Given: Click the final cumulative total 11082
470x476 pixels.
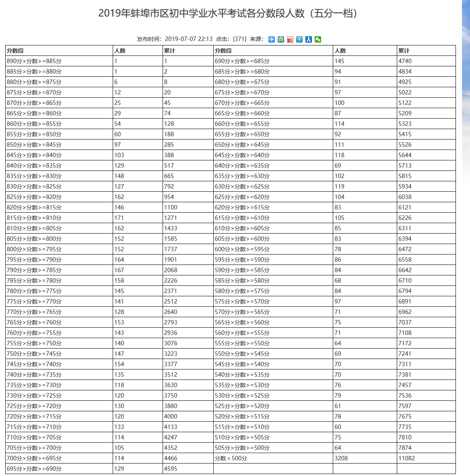Looking at the screenshot, I should tap(404, 458).
